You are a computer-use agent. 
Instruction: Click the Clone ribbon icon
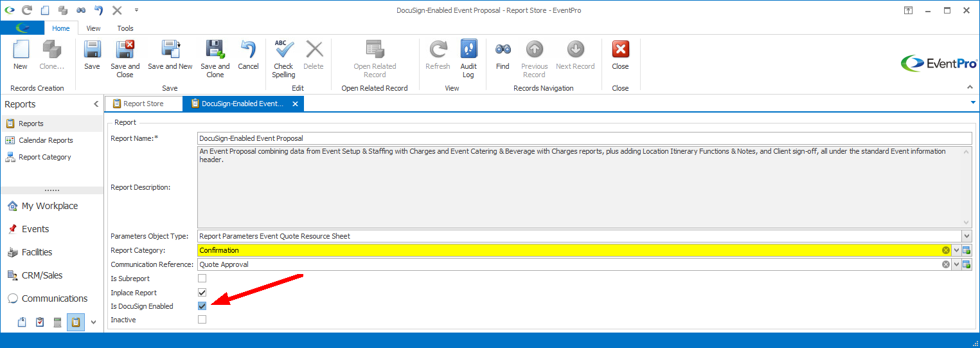pos(51,55)
